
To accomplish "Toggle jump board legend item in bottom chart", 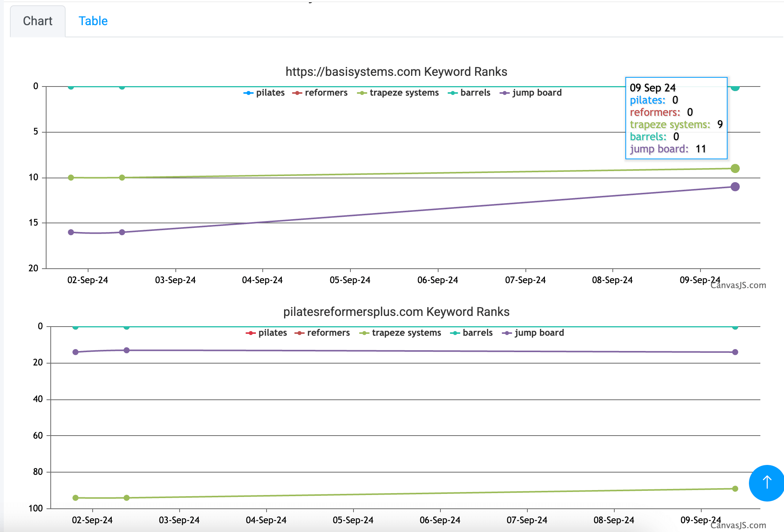I will (539, 333).
